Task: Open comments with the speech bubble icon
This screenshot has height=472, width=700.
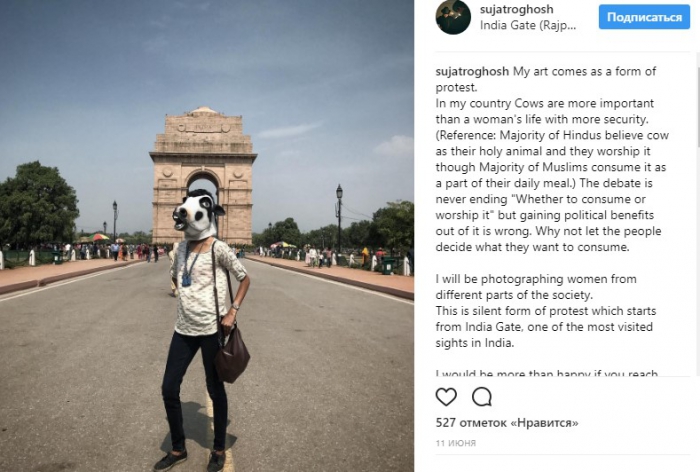Action: coord(482,397)
